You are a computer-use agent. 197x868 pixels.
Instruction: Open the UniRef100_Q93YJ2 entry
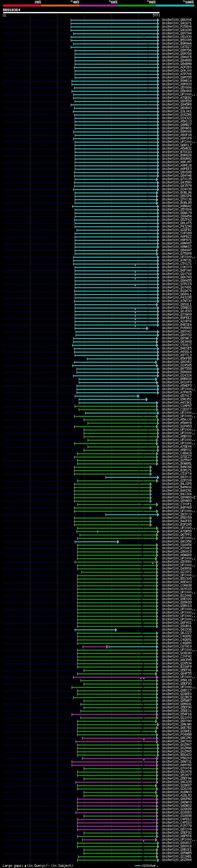point(176,477)
